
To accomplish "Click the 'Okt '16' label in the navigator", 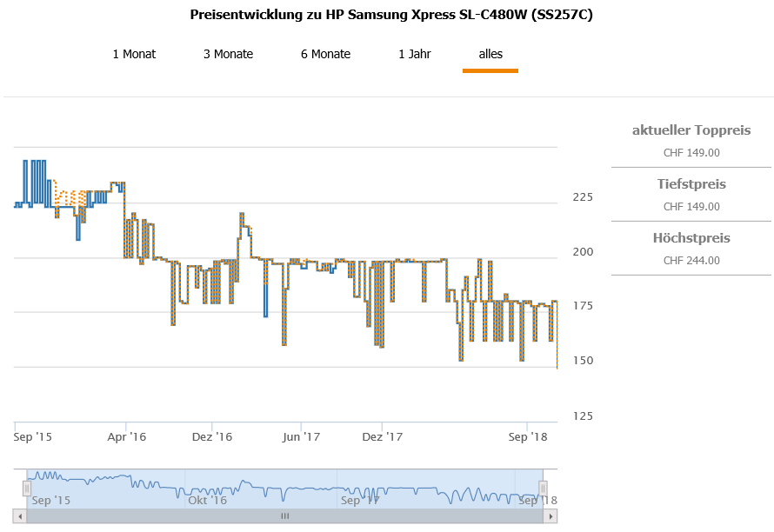I will (207, 500).
